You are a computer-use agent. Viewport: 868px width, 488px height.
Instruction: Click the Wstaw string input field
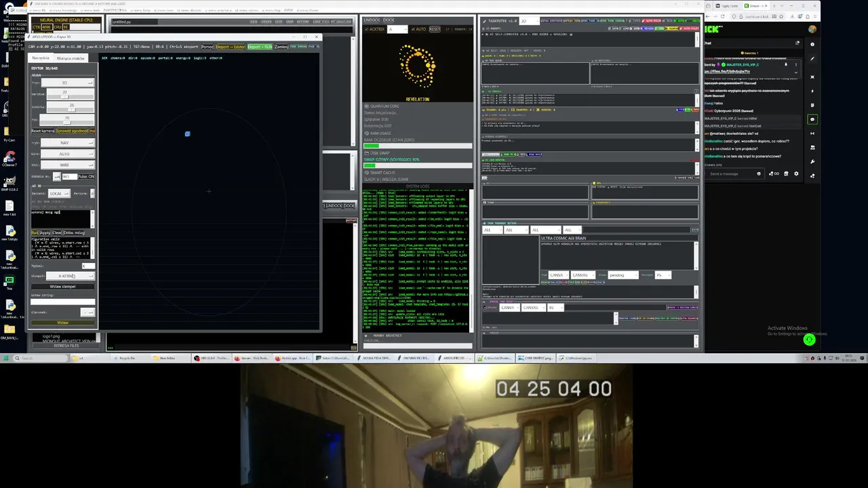tap(62, 302)
